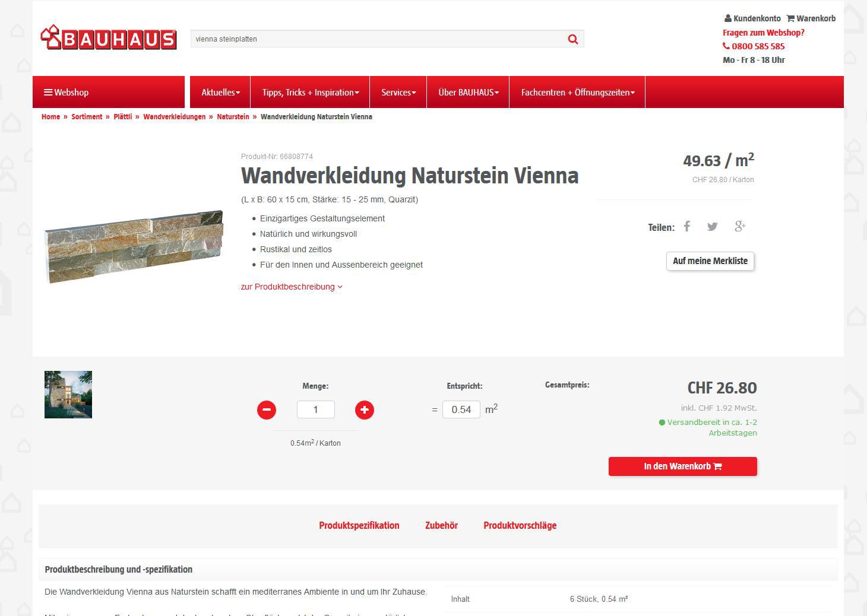Share product on Twitter
The height and width of the screenshot is (616, 867).
[713, 226]
